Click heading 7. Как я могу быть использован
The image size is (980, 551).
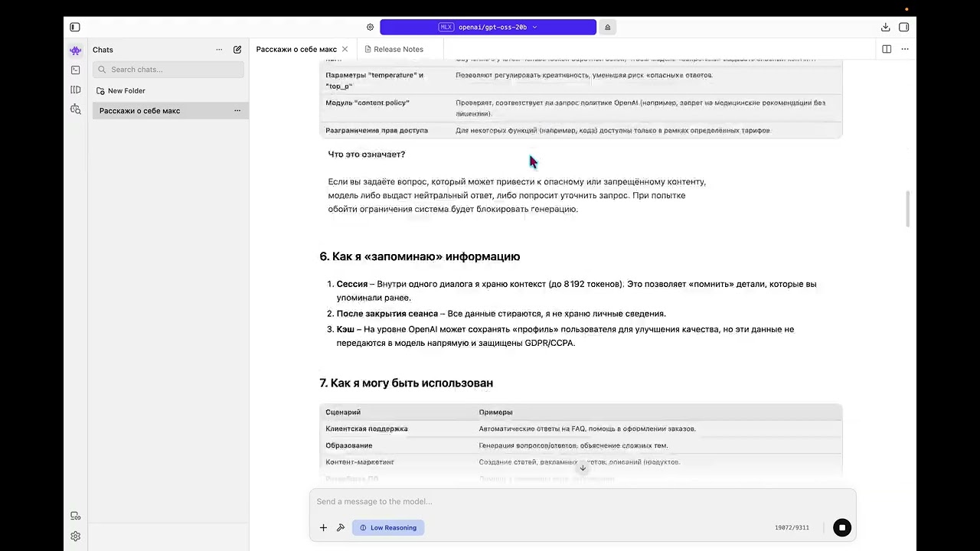point(406,383)
